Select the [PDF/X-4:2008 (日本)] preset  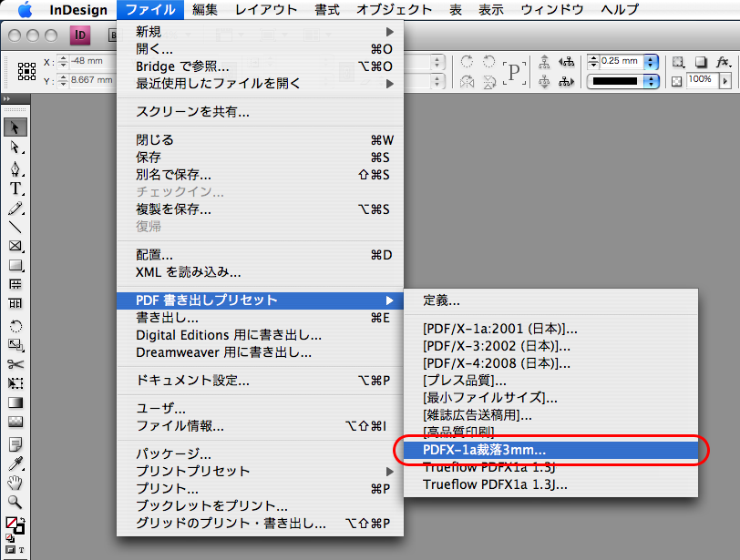click(x=550, y=363)
